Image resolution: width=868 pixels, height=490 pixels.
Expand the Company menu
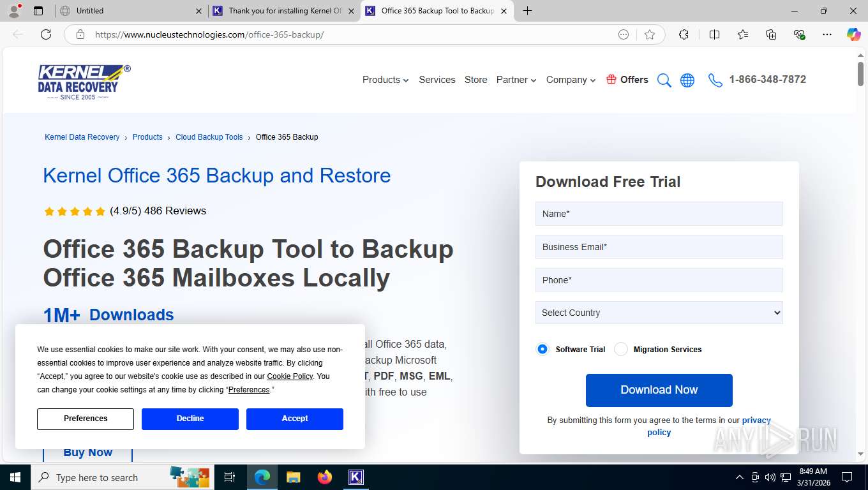[x=571, y=80]
